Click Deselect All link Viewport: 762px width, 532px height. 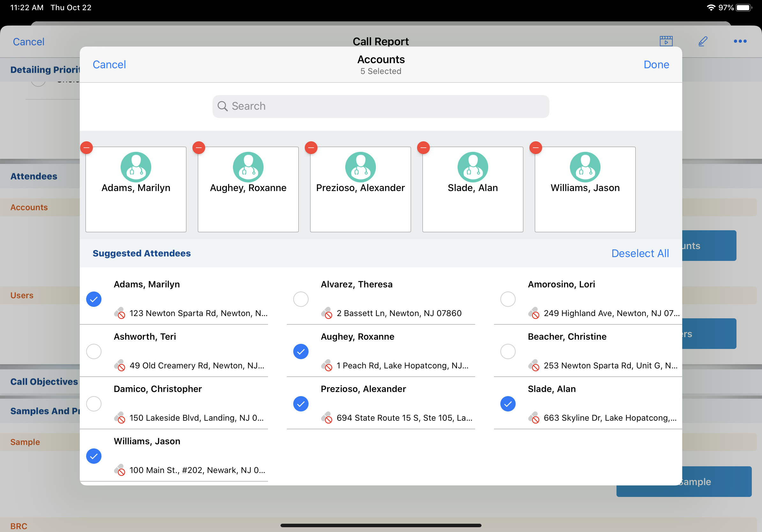640,253
